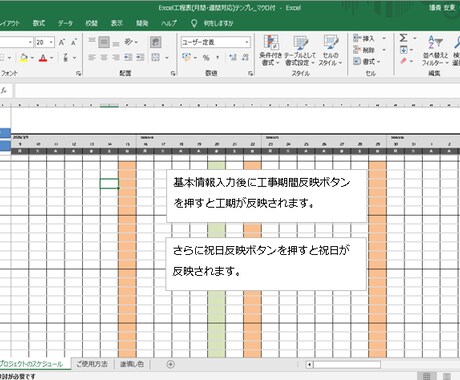The image size is (460, 380).
Task: Open merge cells dropdown arrow
Action: click(167, 58)
